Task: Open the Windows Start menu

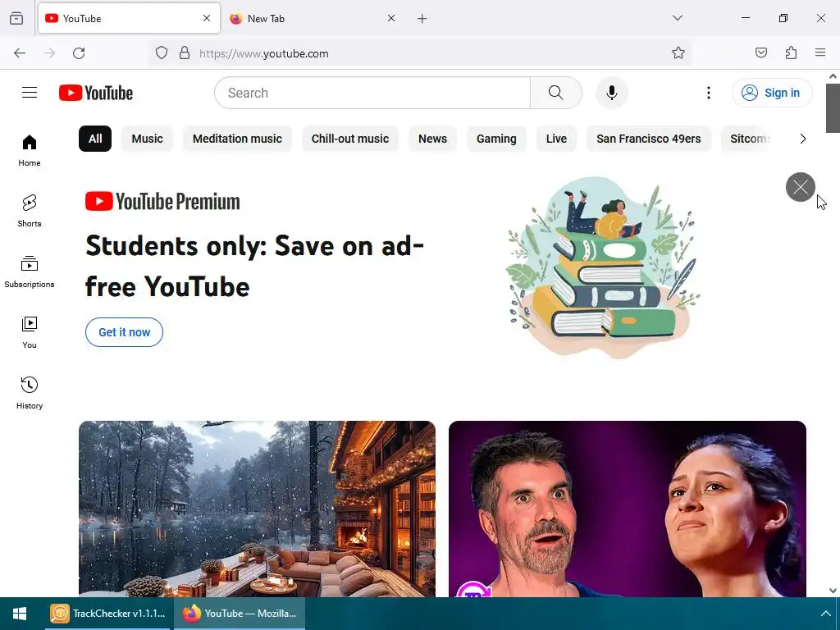Action: 20,614
